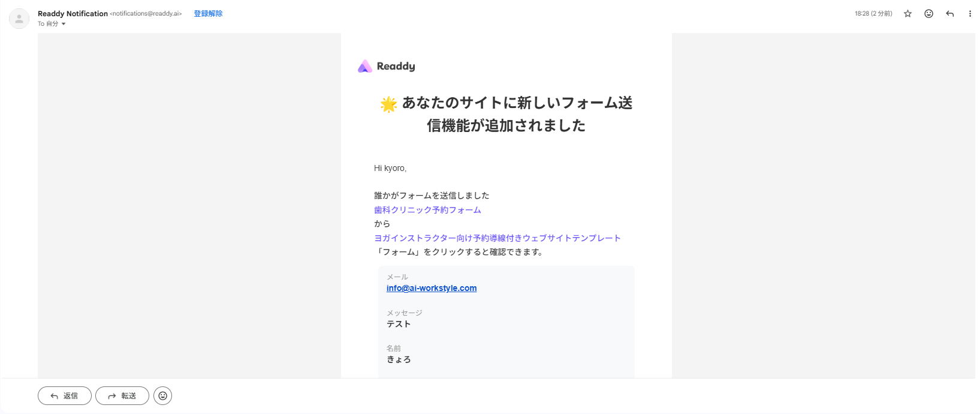Click the 登録解除 unsubscribe link
The image size is (980, 414).
pyautogui.click(x=208, y=14)
